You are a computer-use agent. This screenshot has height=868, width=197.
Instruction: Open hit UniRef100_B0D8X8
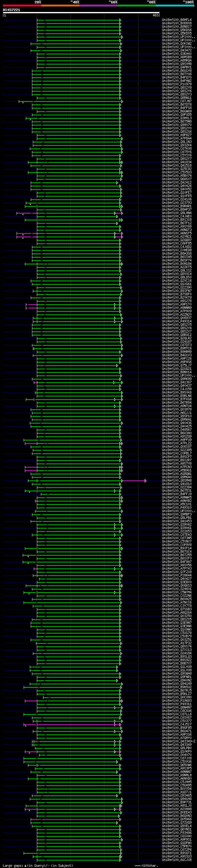(x=177, y=23)
